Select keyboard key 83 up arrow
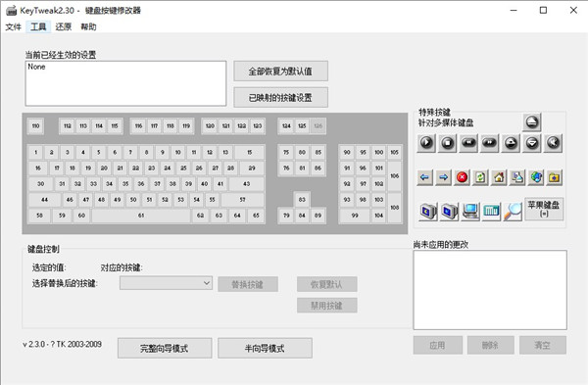The image size is (588, 385). (302, 200)
